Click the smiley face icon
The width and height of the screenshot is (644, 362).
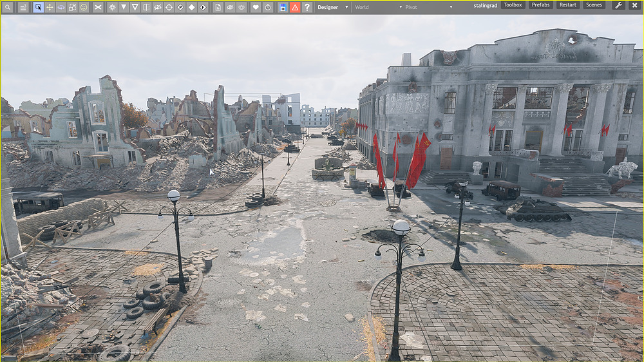click(x=84, y=7)
